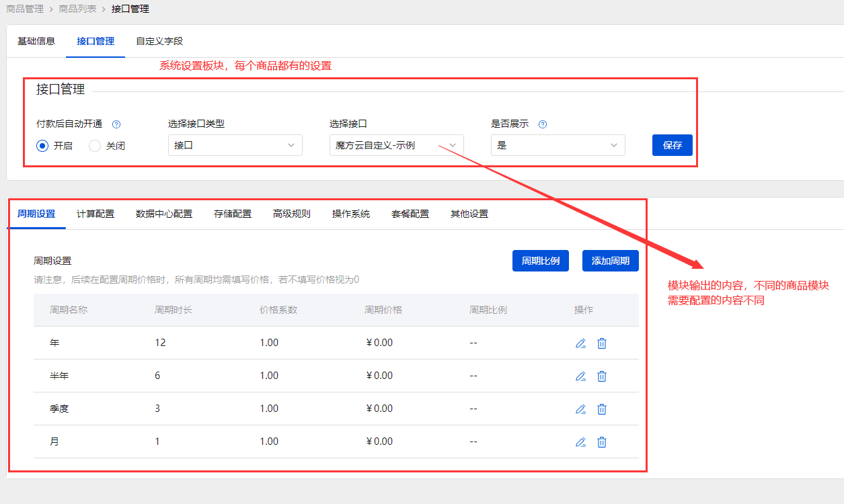Click the 周期名称 column header
This screenshot has width=844, height=504.
[x=69, y=310]
